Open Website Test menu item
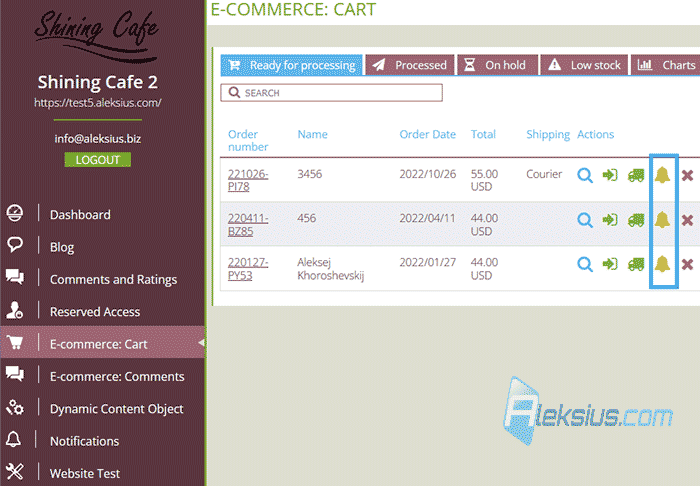This screenshot has height=486, width=700. click(x=85, y=473)
